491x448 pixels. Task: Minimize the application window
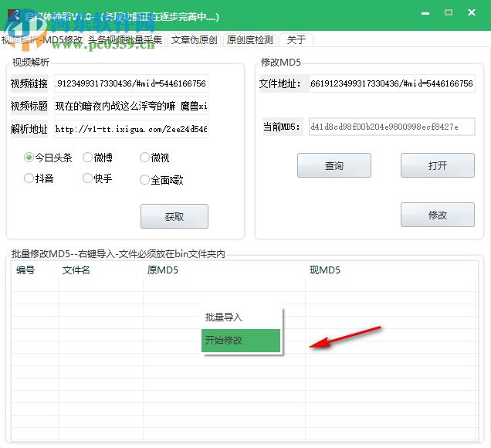[x=425, y=13]
